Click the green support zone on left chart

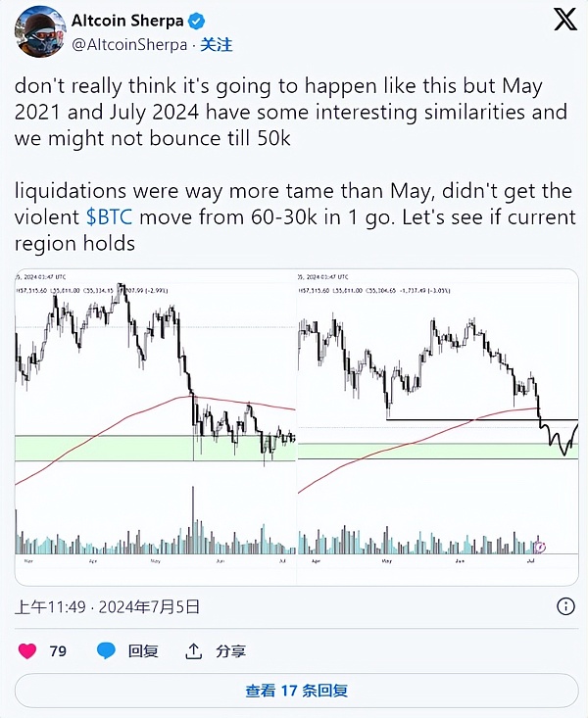pos(98,448)
